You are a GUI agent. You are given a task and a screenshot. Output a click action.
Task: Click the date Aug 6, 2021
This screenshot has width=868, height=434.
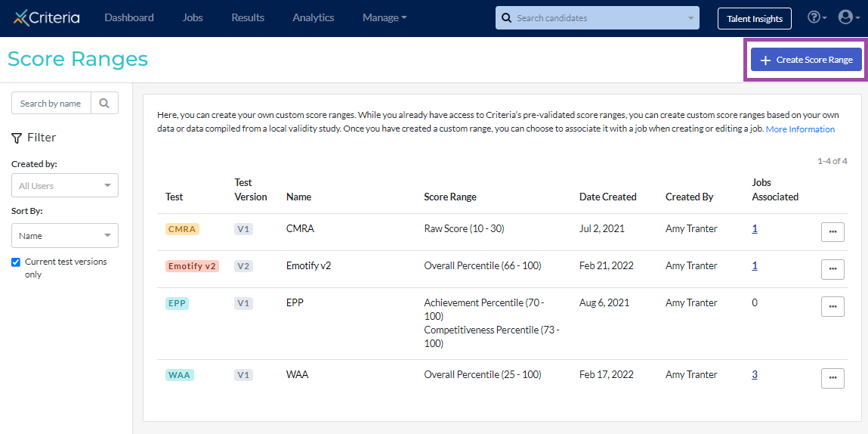pyautogui.click(x=604, y=302)
